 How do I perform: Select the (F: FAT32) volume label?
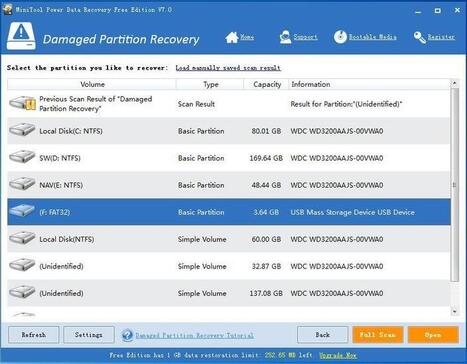coord(55,212)
